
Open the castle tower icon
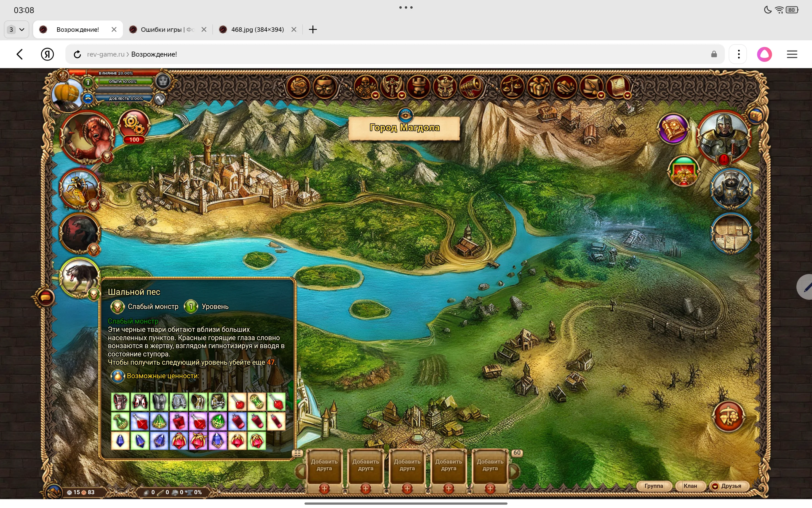418,87
